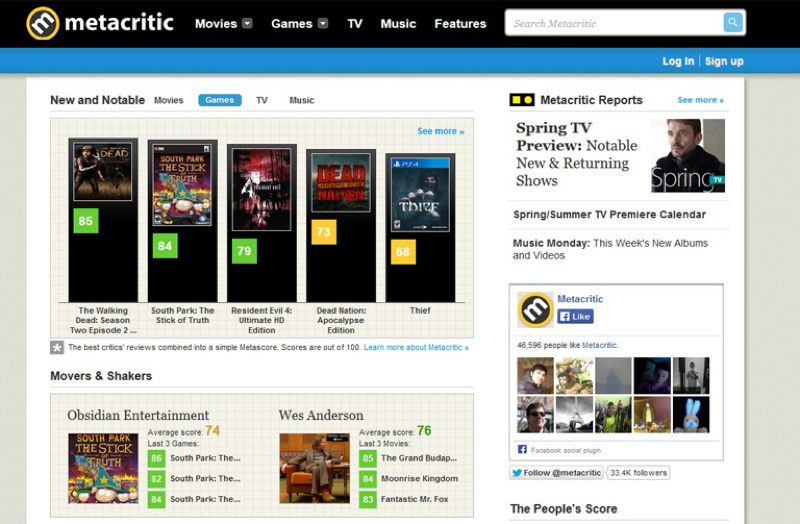The height and width of the screenshot is (524, 800).
Task: Open the Music nav item
Action: [x=398, y=24]
